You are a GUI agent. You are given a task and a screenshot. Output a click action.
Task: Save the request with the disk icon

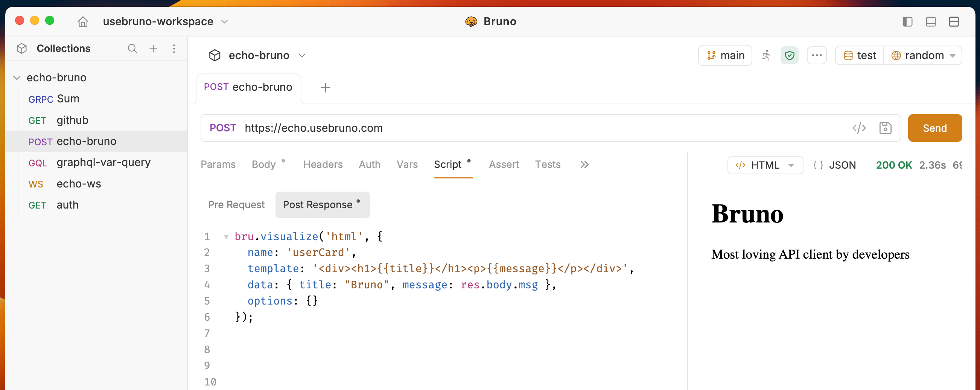coord(885,128)
